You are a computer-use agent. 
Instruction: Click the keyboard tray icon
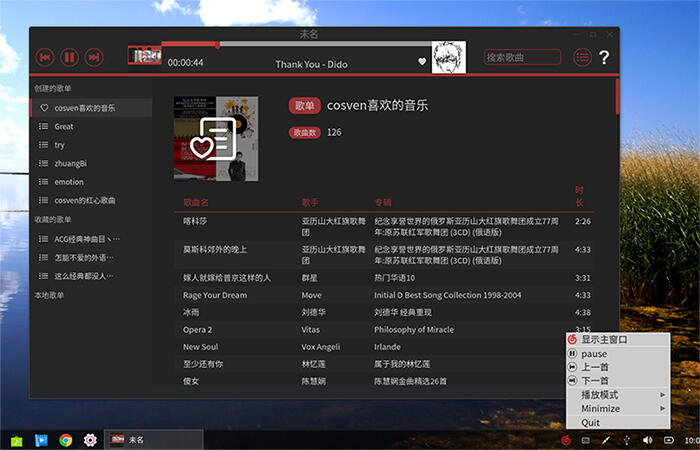585,441
